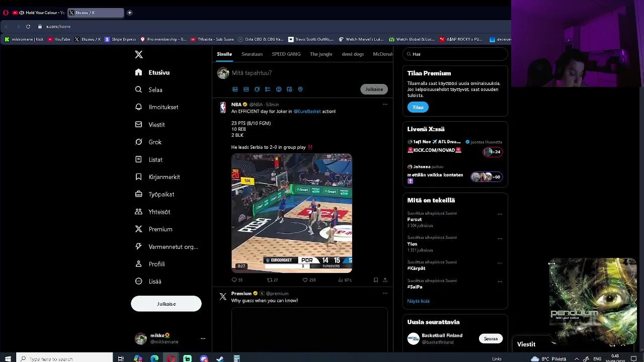Open the Stripe Express bookmark
Viewport: 644px width, 362px height.
[120, 39]
